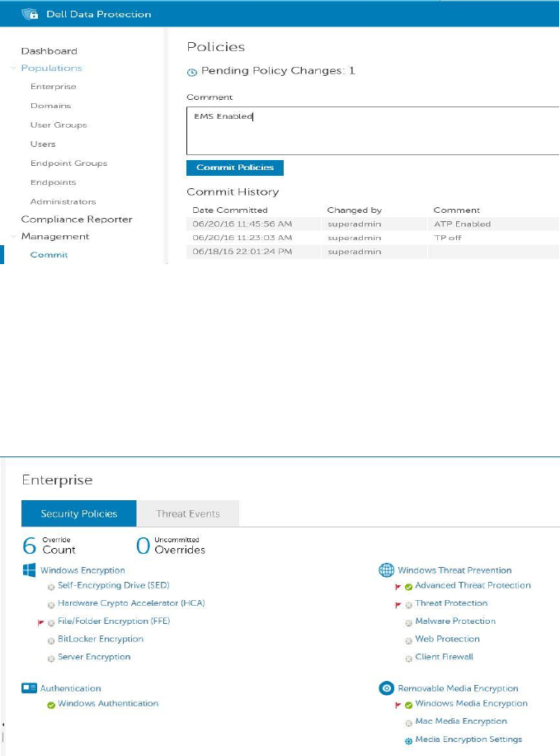Viewport: 560px width, 756px height.
Task: Open File/Folder Encryption (FFE) policy link
Action: pos(114,621)
